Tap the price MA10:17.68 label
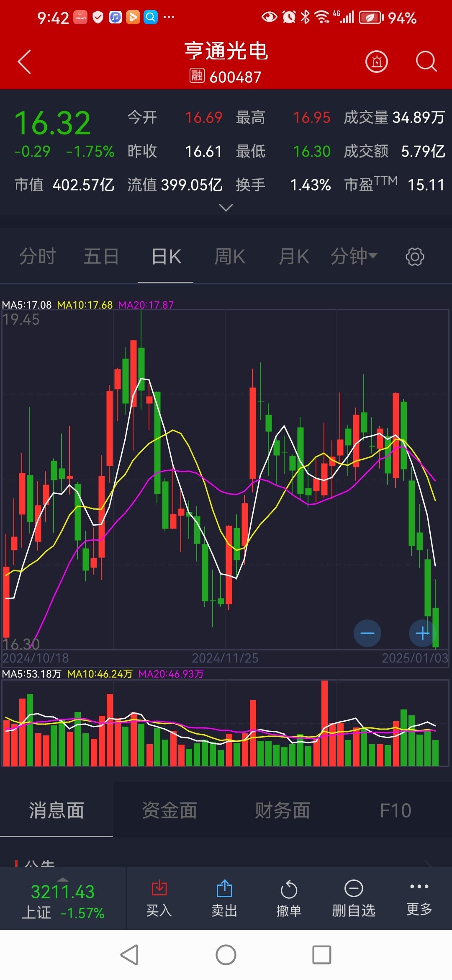Screen dimensions: 452x980 (85, 305)
